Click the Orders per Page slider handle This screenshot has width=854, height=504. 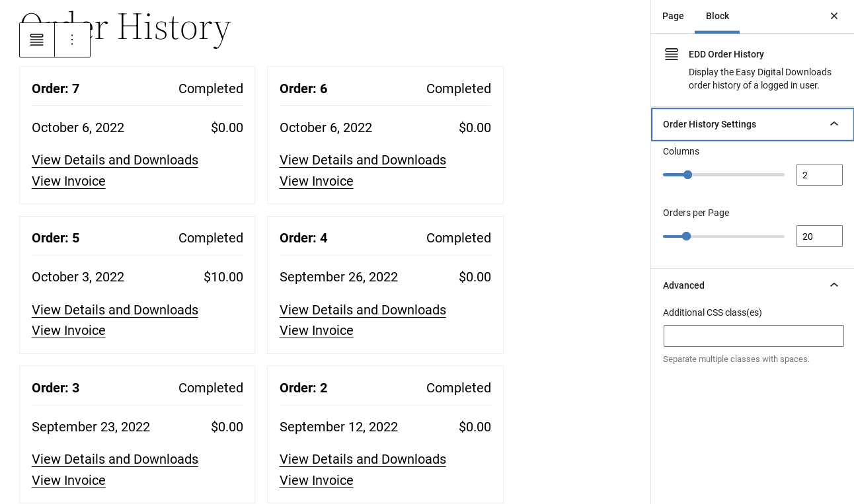pos(686,236)
